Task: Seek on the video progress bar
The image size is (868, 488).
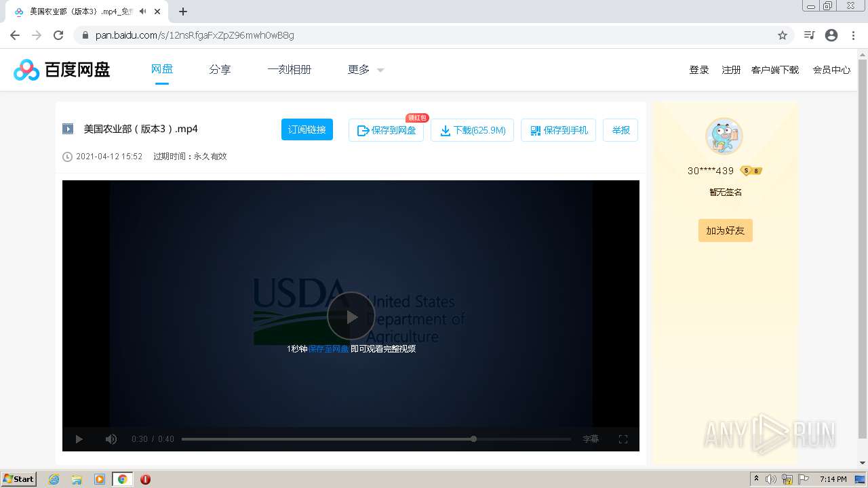Action: point(376,439)
